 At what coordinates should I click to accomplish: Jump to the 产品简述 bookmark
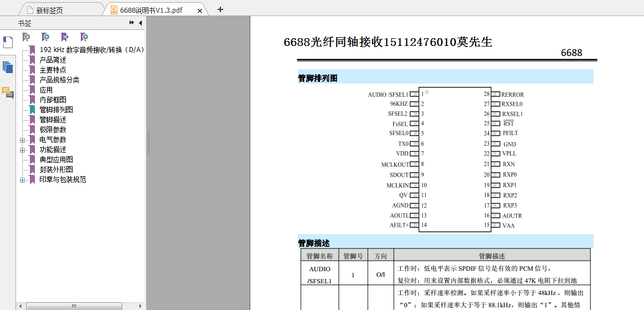tap(53, 60)
